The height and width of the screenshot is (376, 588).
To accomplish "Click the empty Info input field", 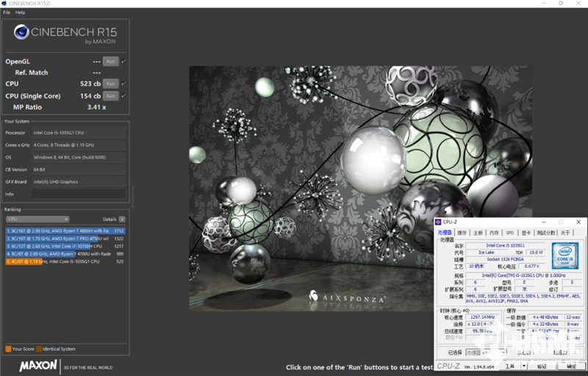I will (x=79, y=194).
